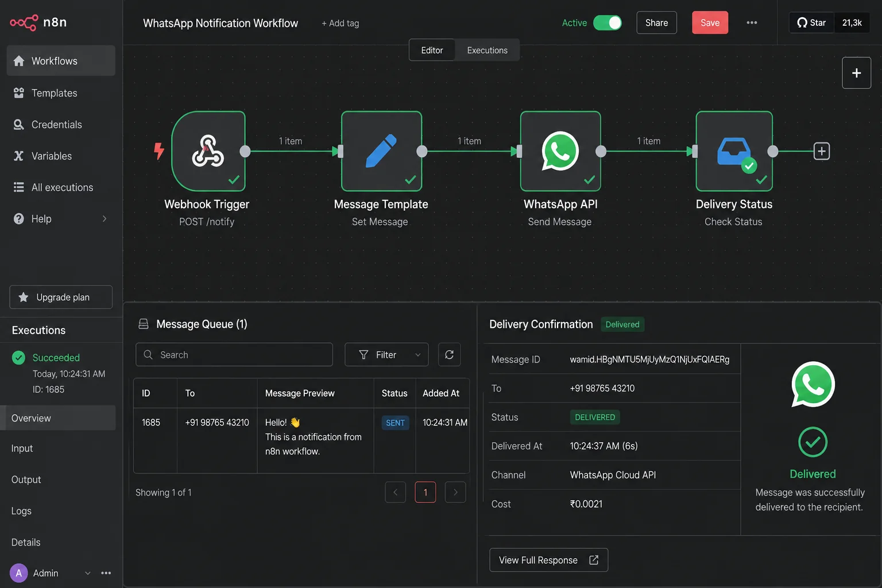
Task: Click the SENT status badge
Action: click(x=395, y=423)
